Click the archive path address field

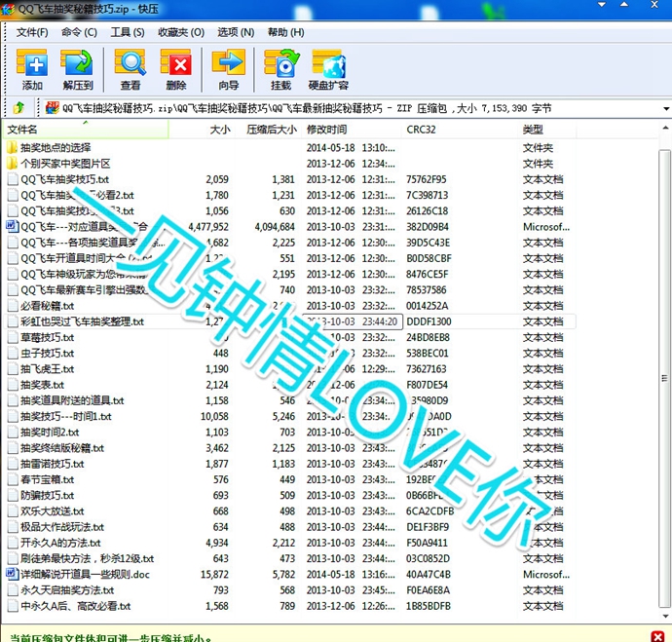[352, 108]
